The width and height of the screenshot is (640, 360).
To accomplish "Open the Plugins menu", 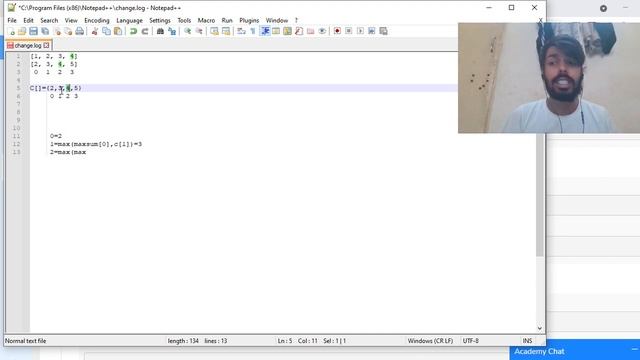I will pyautogui.click(x=249, y=20).
